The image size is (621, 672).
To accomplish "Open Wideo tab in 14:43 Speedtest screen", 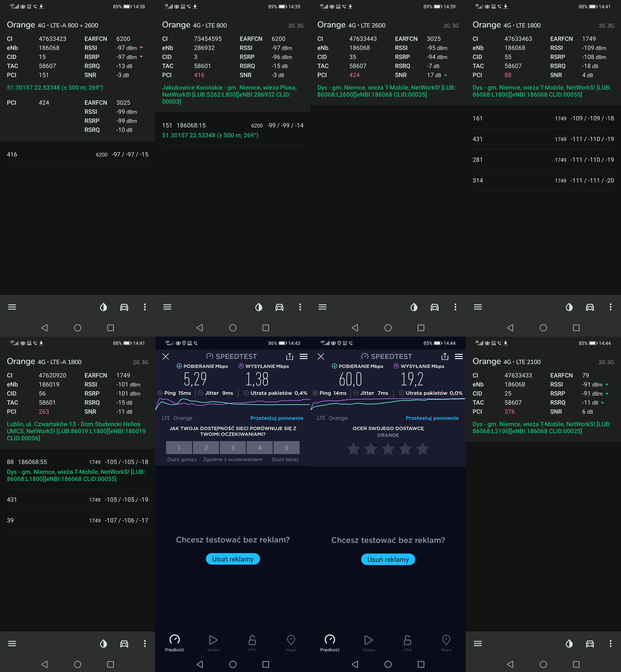I will (213, 643).
